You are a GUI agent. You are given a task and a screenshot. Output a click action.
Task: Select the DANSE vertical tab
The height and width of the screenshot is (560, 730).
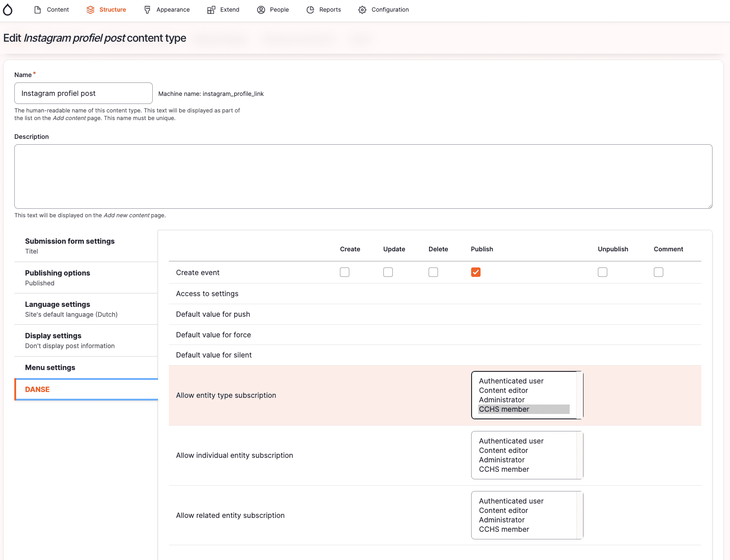click(86, 389)
